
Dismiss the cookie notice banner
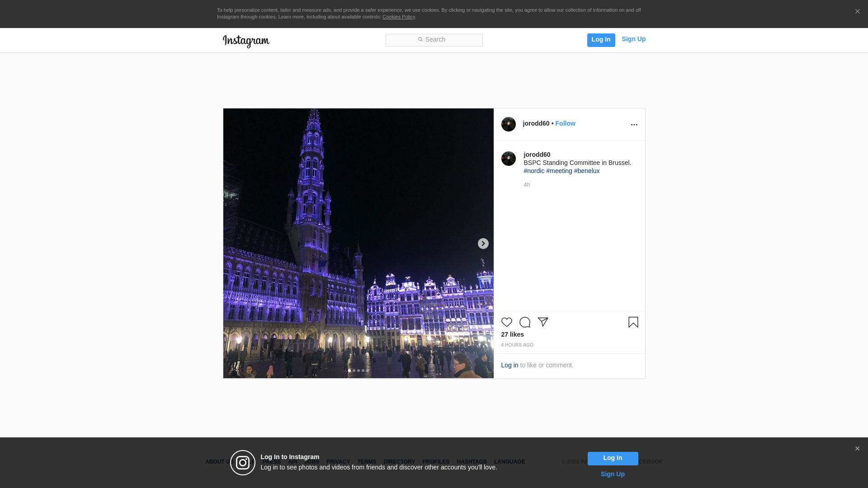[857, 12]
